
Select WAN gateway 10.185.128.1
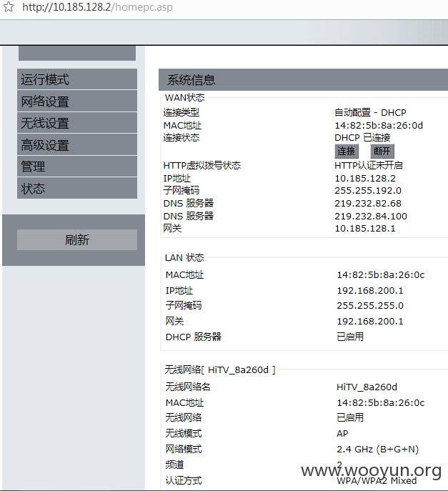click(x=365, y=229)
